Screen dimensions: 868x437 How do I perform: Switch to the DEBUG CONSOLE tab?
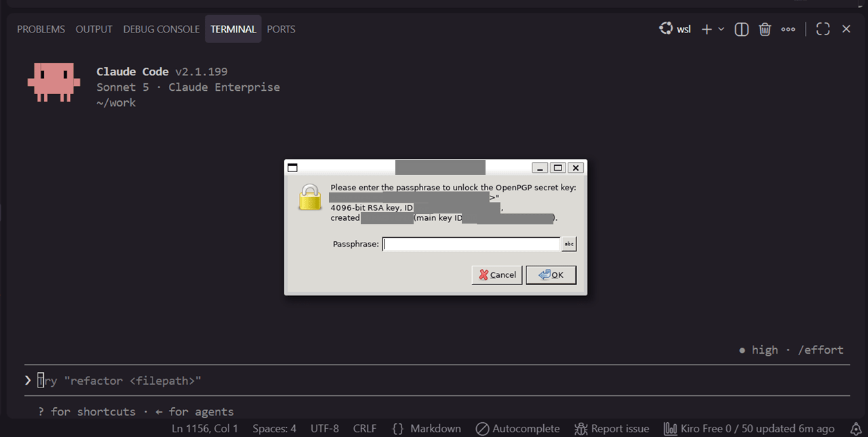coord(161,29)
